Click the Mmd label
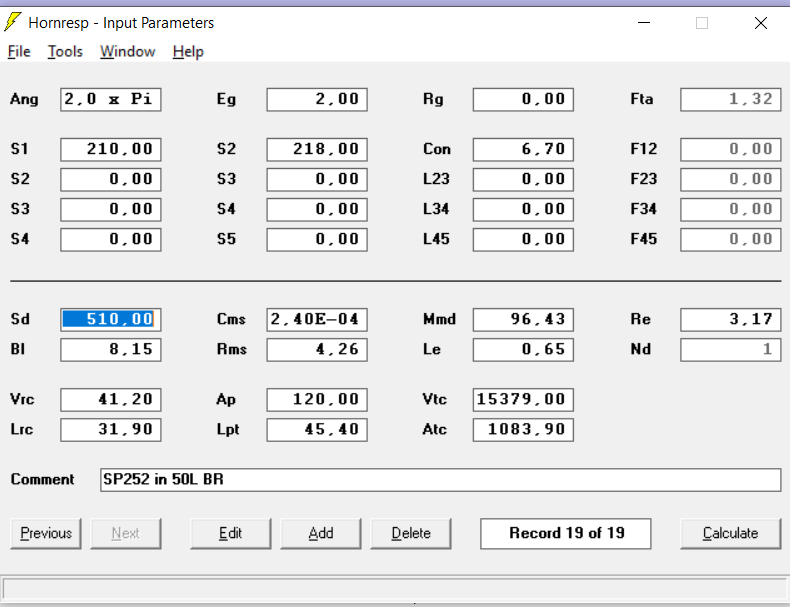 [439, 319]
